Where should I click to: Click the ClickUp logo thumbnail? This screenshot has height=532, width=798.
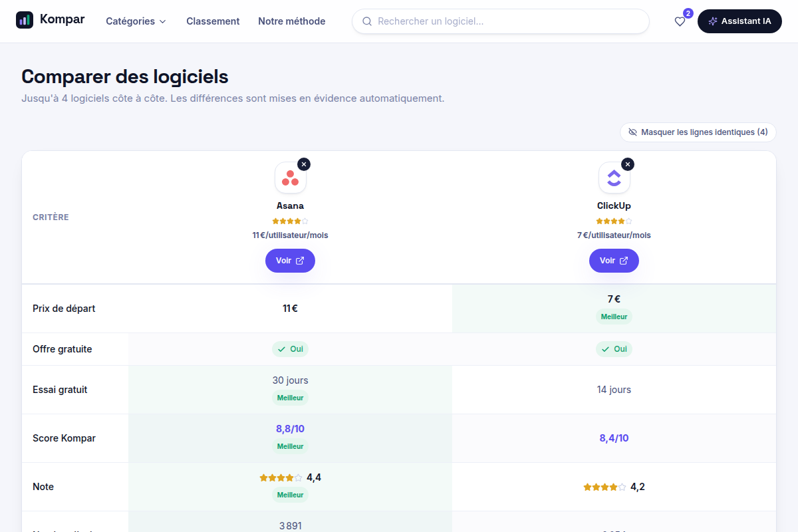tap(614, 178)
